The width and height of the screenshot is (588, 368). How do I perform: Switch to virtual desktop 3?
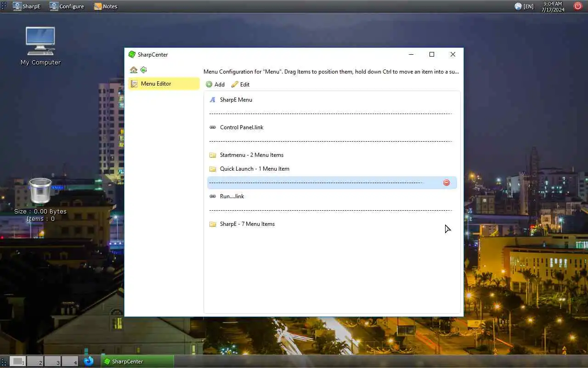(x=53, y=362)
